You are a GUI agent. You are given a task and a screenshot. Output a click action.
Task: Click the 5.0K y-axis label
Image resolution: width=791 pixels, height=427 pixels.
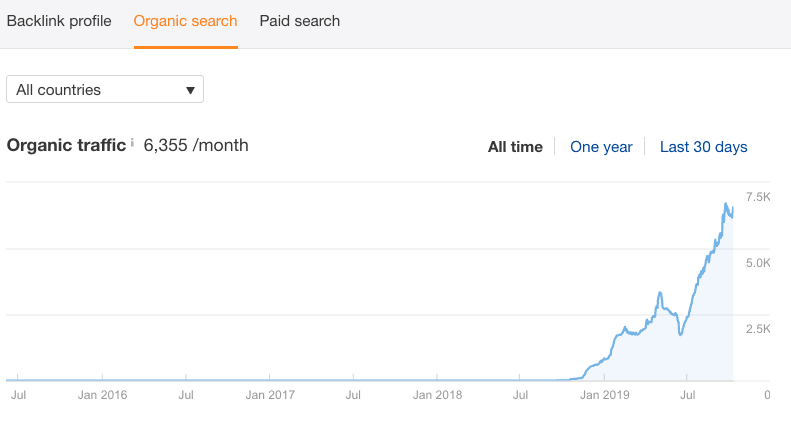757,263
